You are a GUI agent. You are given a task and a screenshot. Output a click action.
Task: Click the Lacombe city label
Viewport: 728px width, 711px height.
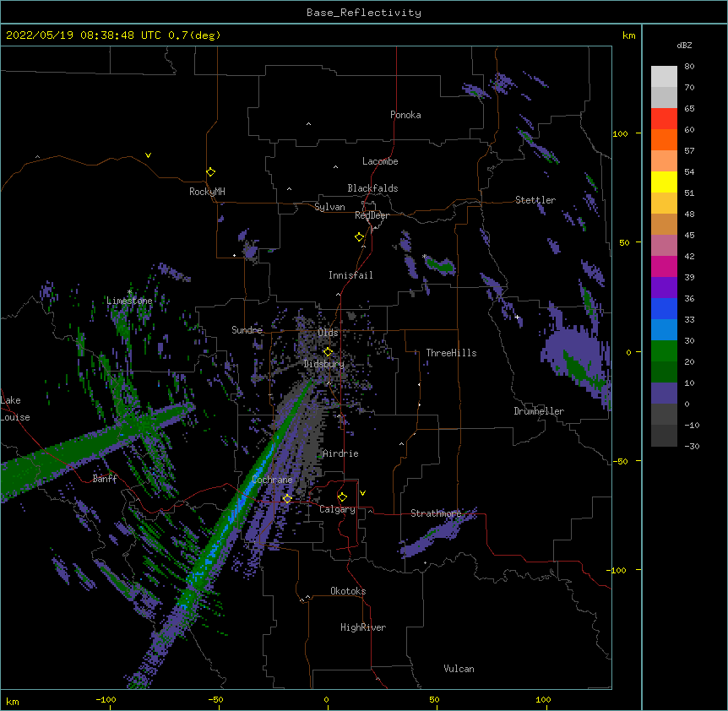pos(380,161)
